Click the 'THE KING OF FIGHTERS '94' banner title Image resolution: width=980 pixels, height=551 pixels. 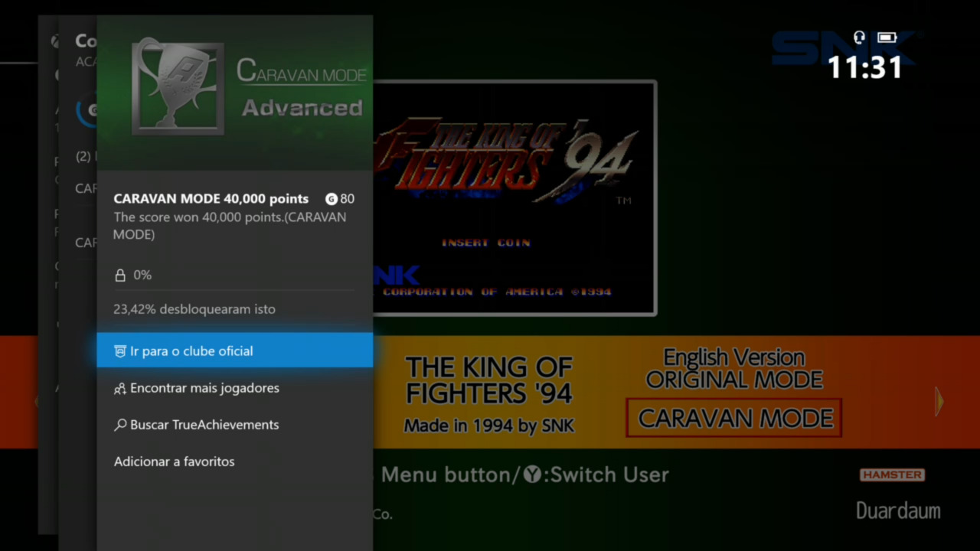tap(489, 380)
